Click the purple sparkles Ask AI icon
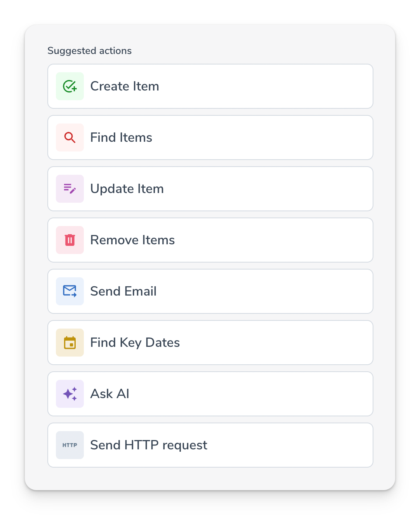 70,394
